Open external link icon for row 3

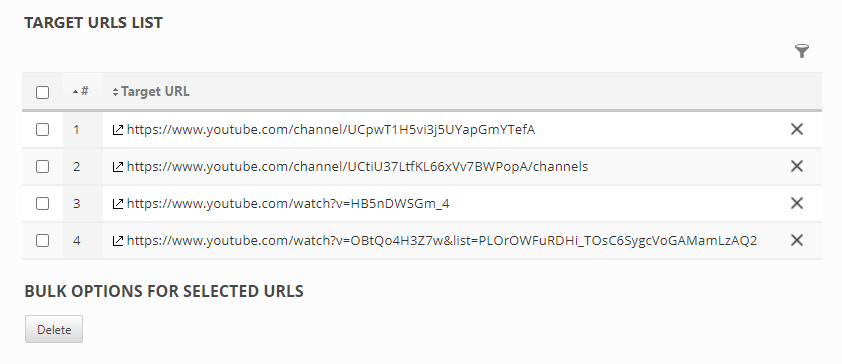click(x=118, y=203)
